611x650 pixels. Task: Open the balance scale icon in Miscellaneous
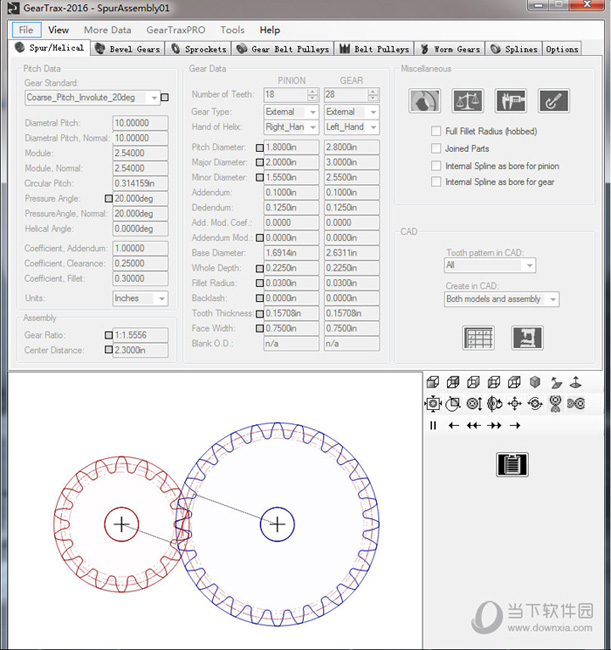468,101
